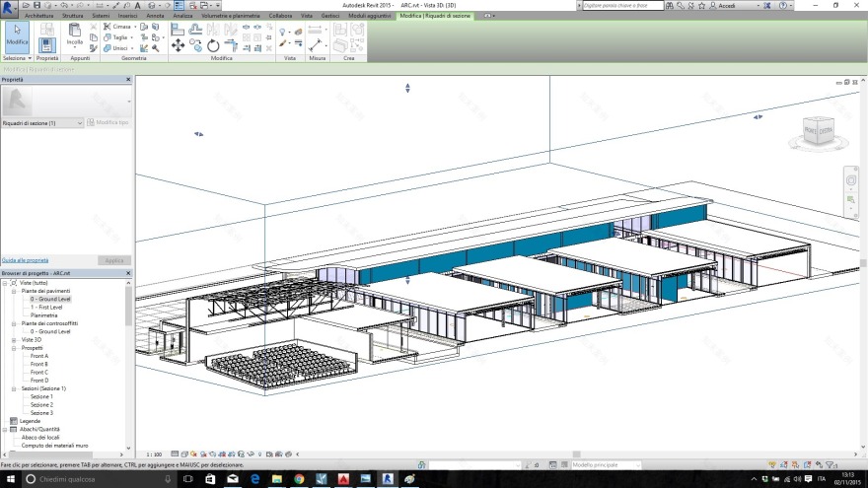Screen dimensions: 868x488
Task: Click the ViewCube in the 3D view
Action: click(x=818, y=129)
